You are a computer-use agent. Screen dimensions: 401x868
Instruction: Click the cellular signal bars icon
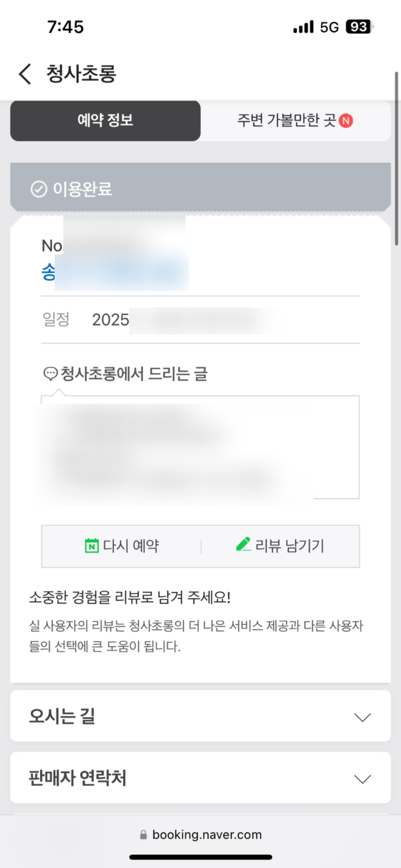click(x=303, y=27)
